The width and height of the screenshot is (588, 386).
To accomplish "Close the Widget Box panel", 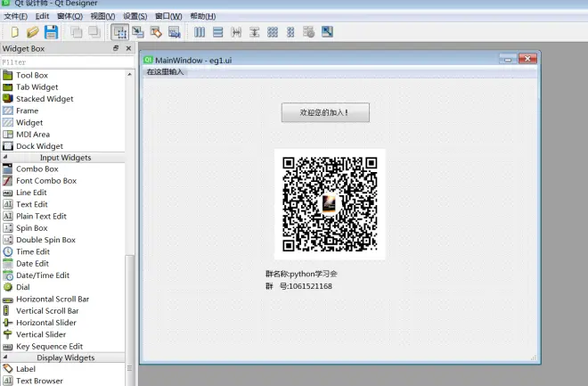I will (128, 48).
